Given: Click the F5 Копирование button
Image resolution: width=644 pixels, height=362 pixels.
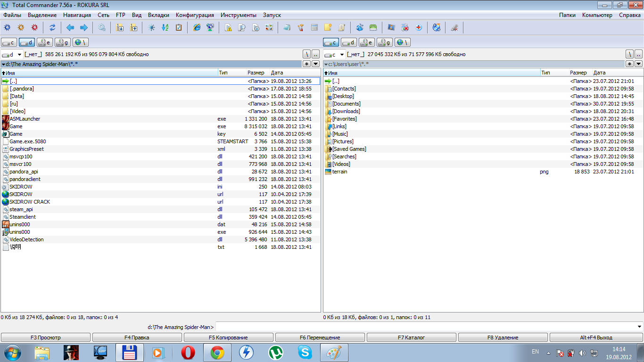Looking at the screenshot, I should point(229,337).
